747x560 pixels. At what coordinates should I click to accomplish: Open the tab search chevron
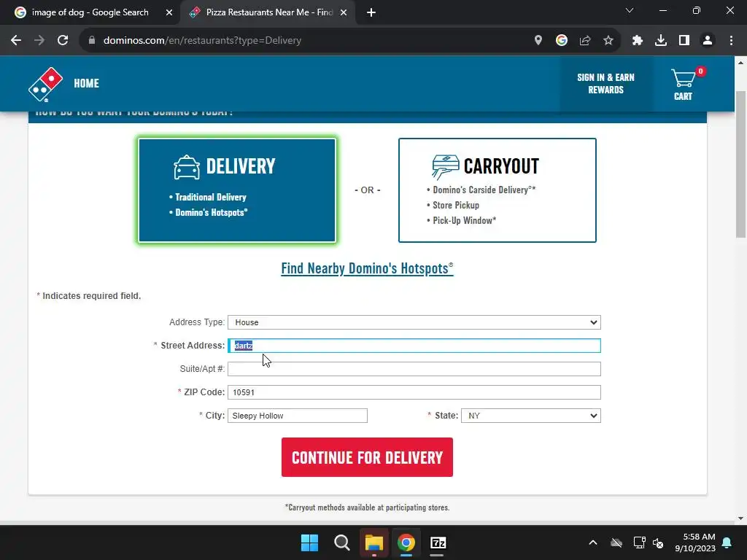[630, 10]
